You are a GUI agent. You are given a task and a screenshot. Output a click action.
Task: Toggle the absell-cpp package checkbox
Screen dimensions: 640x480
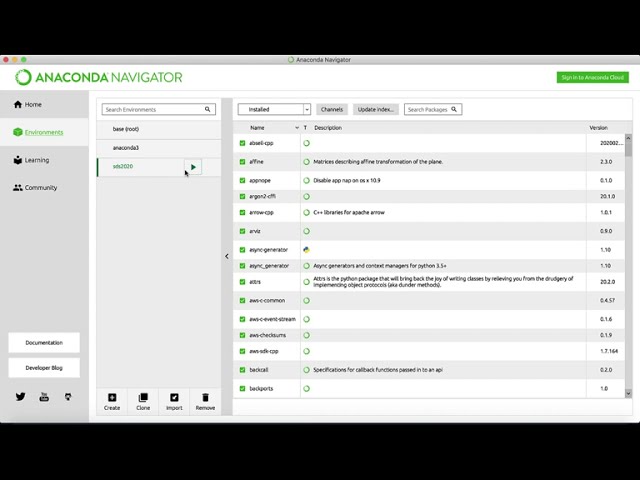click(x=242, y=143)
